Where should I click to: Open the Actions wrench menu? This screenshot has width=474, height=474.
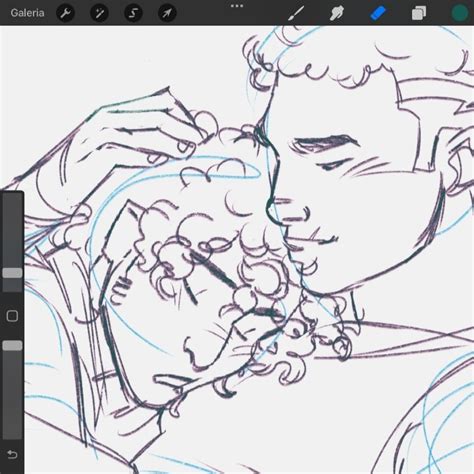point(65,13)
